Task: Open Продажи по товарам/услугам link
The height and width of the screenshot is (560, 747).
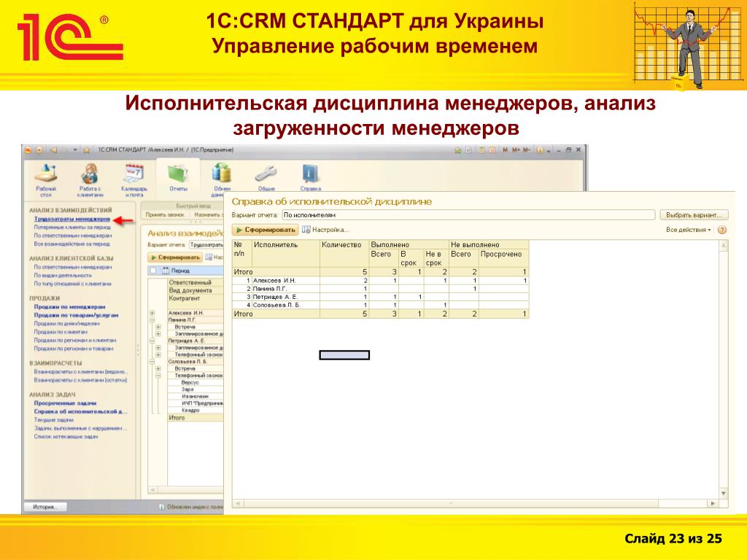Action: [76, 315]
